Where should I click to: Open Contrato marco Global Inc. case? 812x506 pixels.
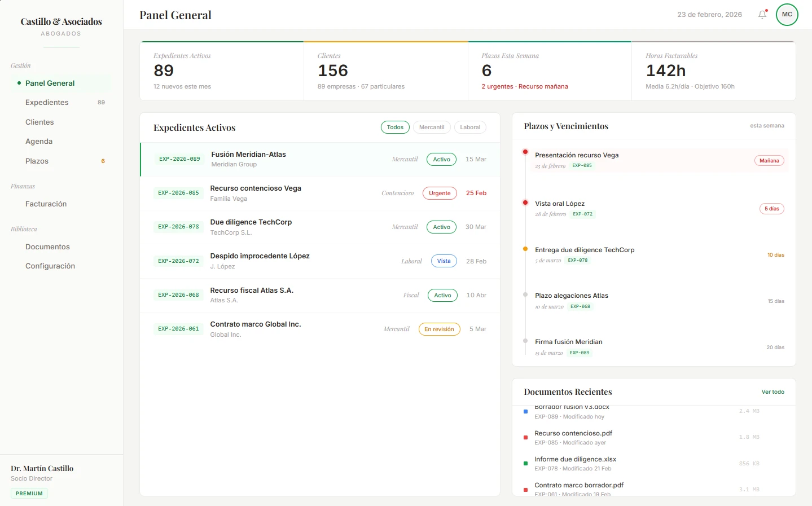pyautogui.click(x=320, y=329)
